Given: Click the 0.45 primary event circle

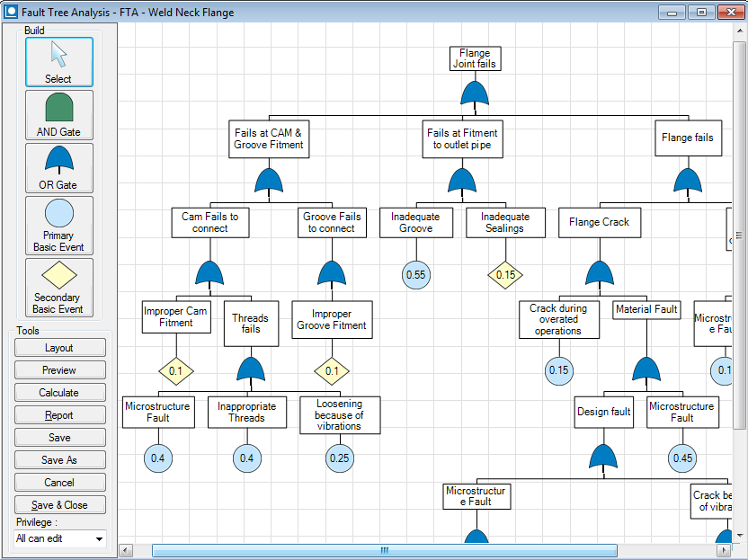Looking at the screenshot, I should click(x=682, y=458).
